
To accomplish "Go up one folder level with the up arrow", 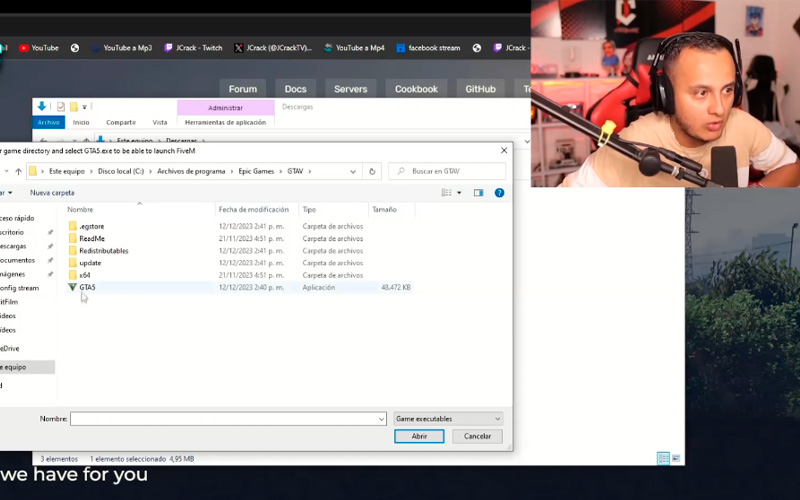I will pos(18,171).
